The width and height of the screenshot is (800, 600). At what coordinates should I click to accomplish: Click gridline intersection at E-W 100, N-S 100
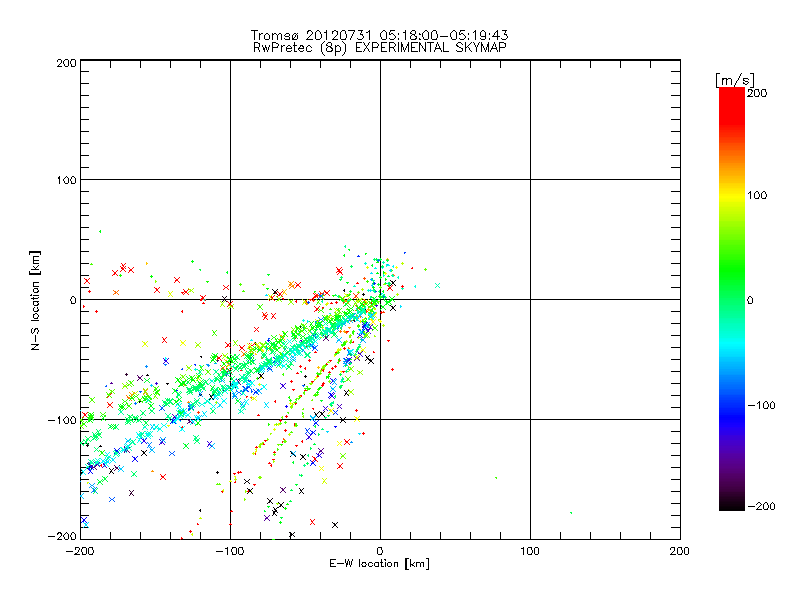(530, 180)
